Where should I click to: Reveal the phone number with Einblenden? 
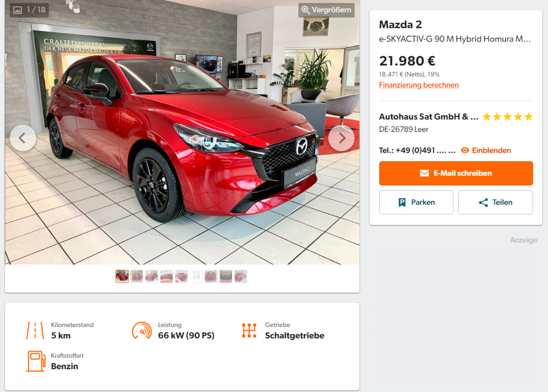[x=486, y=150]
